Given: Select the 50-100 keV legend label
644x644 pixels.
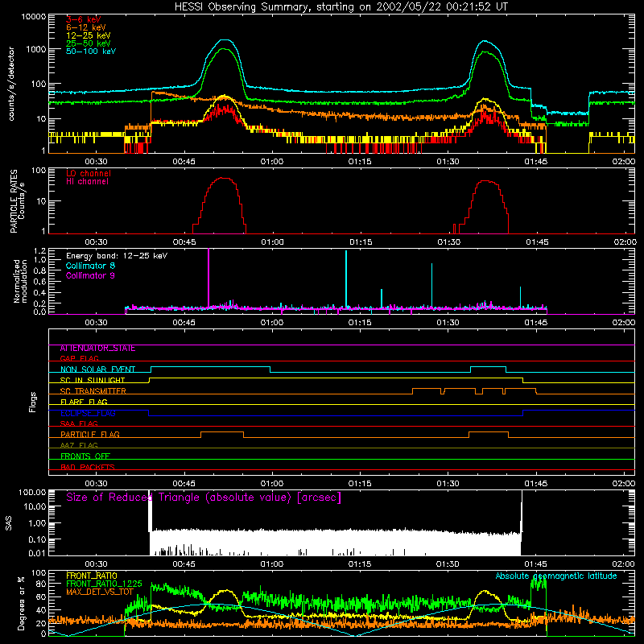Looking at the screenshot, I should coord(91,52).
